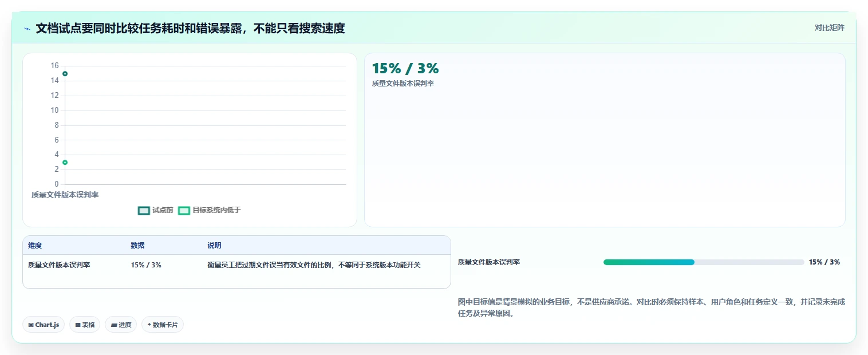
Task: Click the 说明 column header
Action: tap(214, 246)
